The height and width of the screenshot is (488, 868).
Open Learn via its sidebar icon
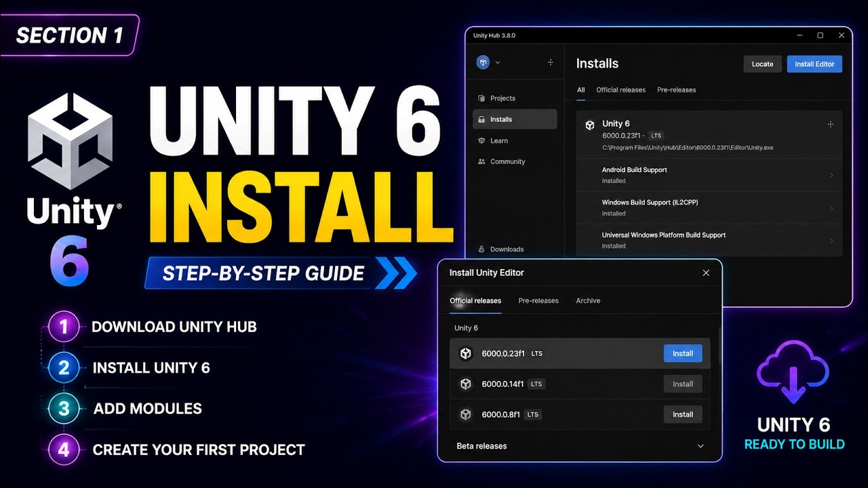(481, 140)
